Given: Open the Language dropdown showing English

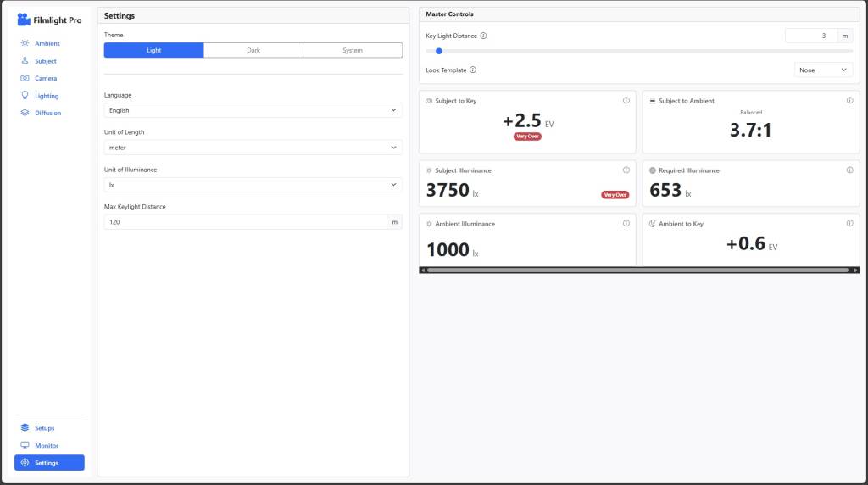Looking at the screenshot, I should click(253, 110).
